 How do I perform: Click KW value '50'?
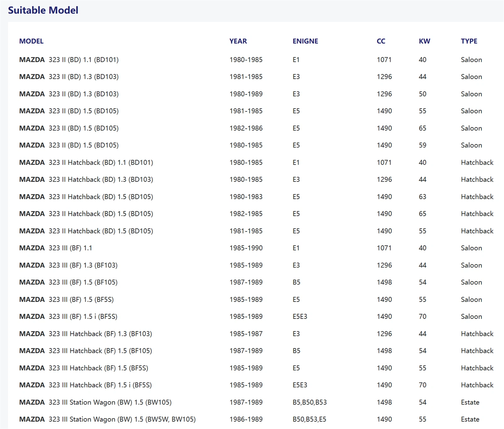422,94
